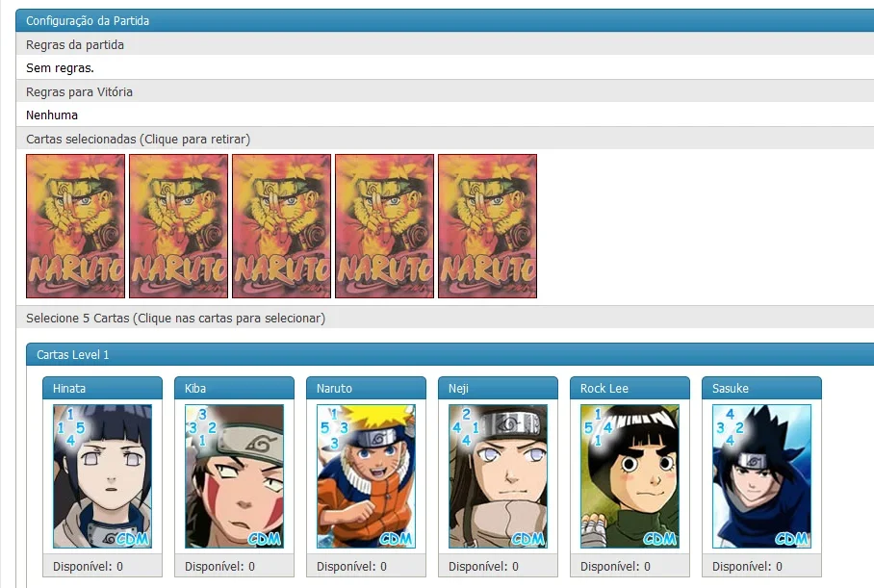Screen dimensions: 874x588
Task: Click Disponível count under Kiba
Action: point(219,566)
